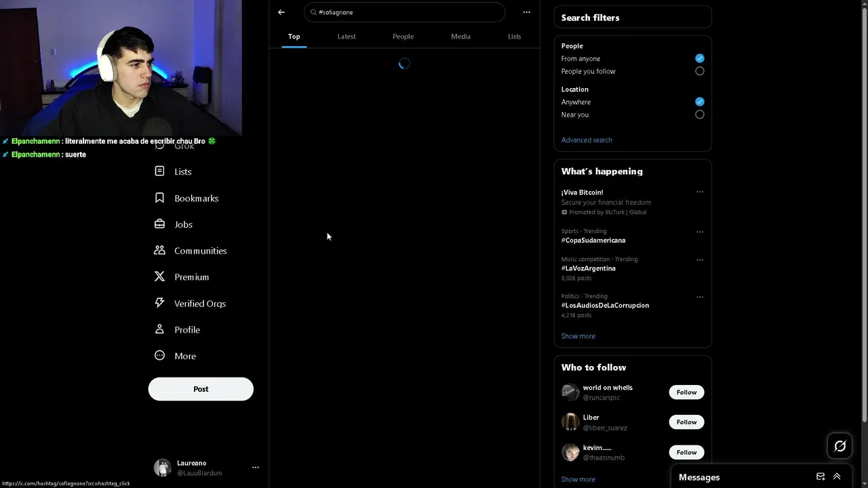Click @LauuBlarduni handle text

tap(199, 473)
